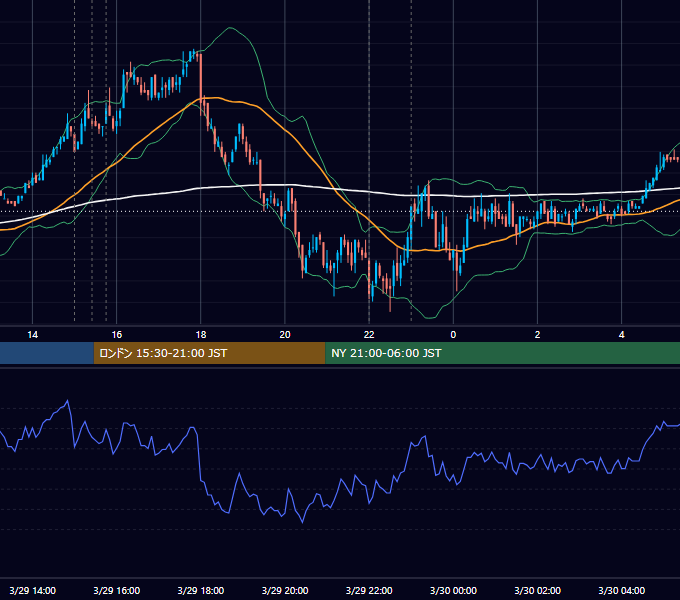Click the '3/29 18:00' date label
Image resolution: width=680 pixels, height=600 pixels.
(201, 590)
